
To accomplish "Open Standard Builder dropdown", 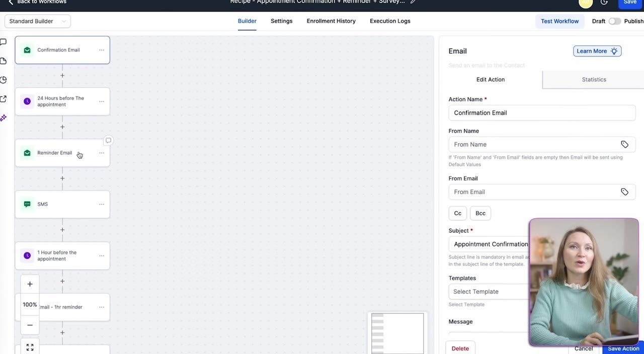I will (38, 21).
